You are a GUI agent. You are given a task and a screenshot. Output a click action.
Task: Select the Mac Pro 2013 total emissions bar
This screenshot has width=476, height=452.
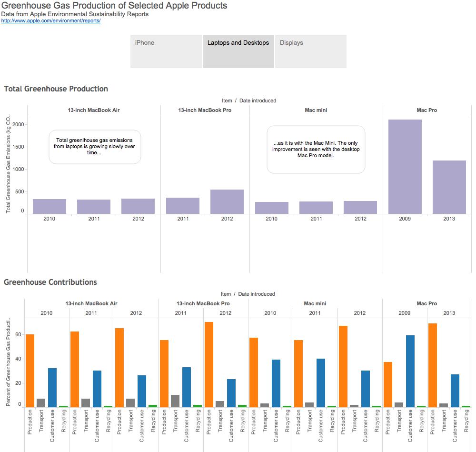[x=449, y=187]
